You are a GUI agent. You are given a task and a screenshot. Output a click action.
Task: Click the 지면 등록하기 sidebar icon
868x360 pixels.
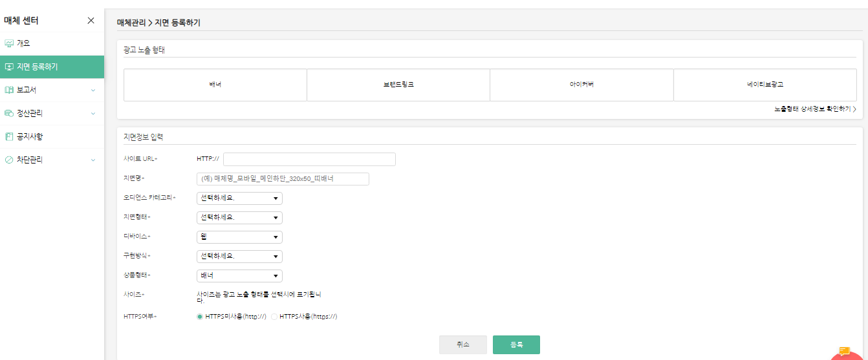9,67
